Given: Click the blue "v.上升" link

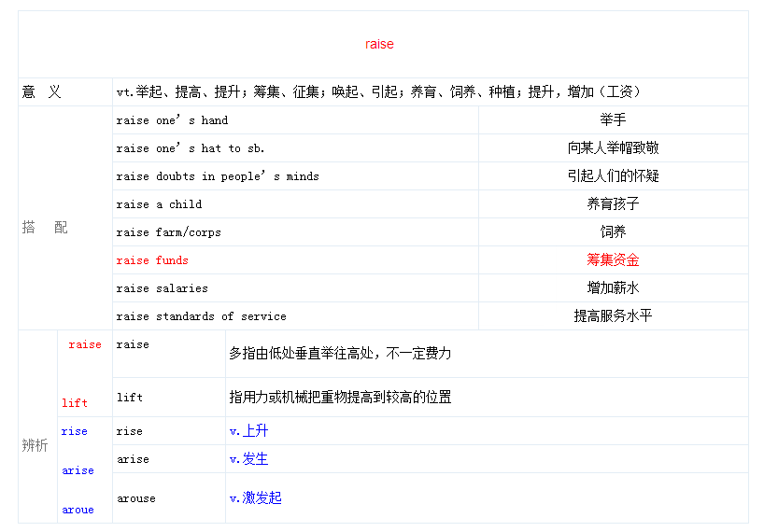Looking at the screenshot, I should pyautogui.click(x=248, y=431).
